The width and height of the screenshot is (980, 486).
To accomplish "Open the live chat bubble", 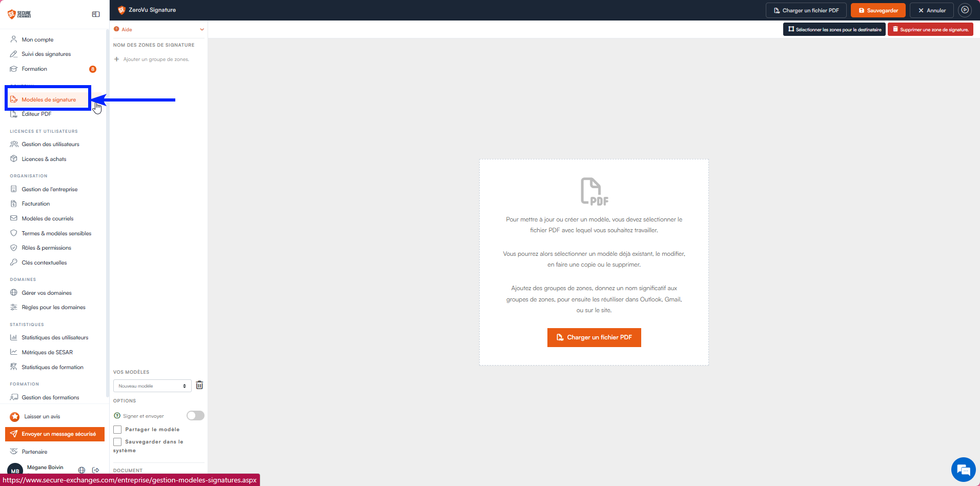I will point(963,469).
